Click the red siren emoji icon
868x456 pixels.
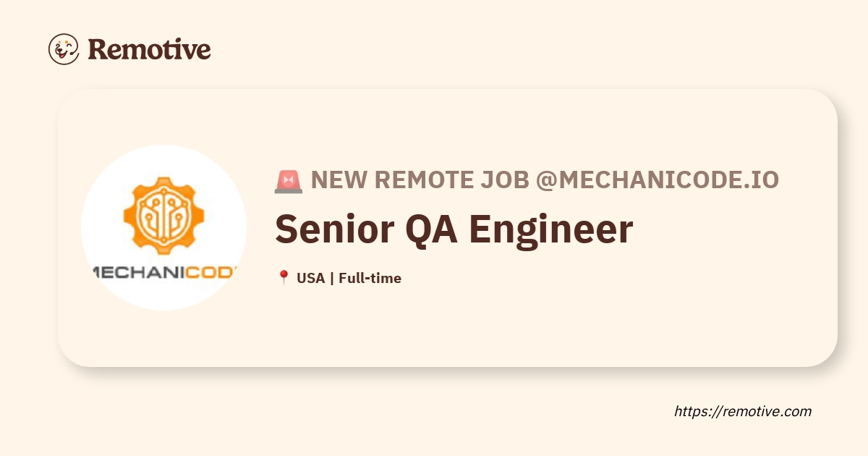click(288, 181)
